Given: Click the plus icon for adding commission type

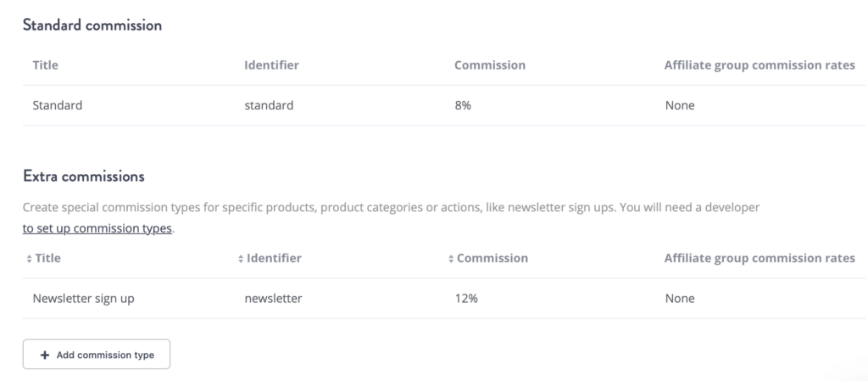Looking at the screenshot, I should (x=44, y=356).
